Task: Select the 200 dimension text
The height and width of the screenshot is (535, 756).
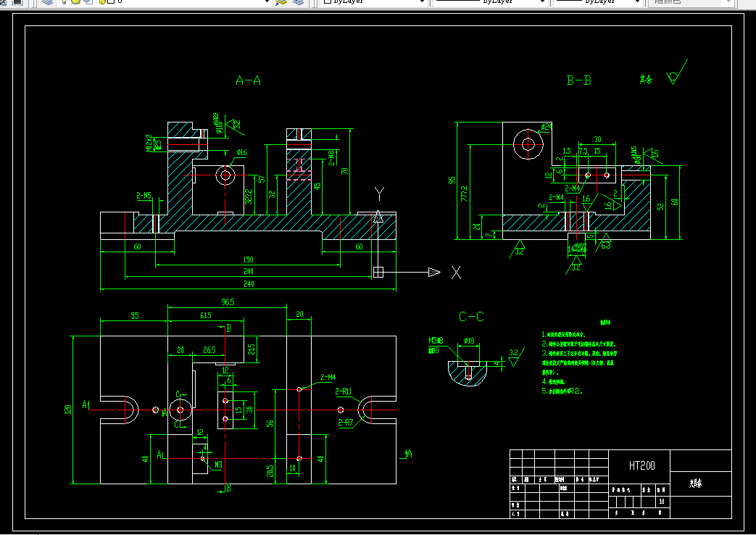Action: click(x=249, y=271)
